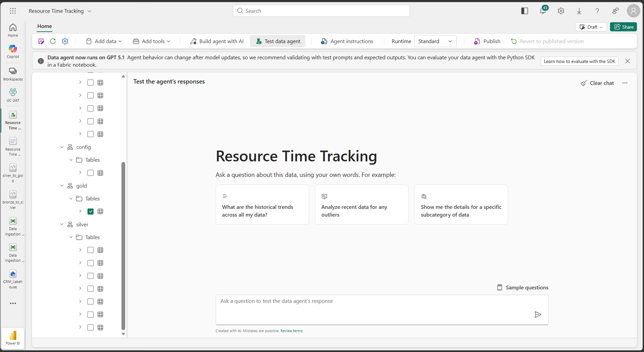Focus the Ask a question input box

[x=382, y=310]
